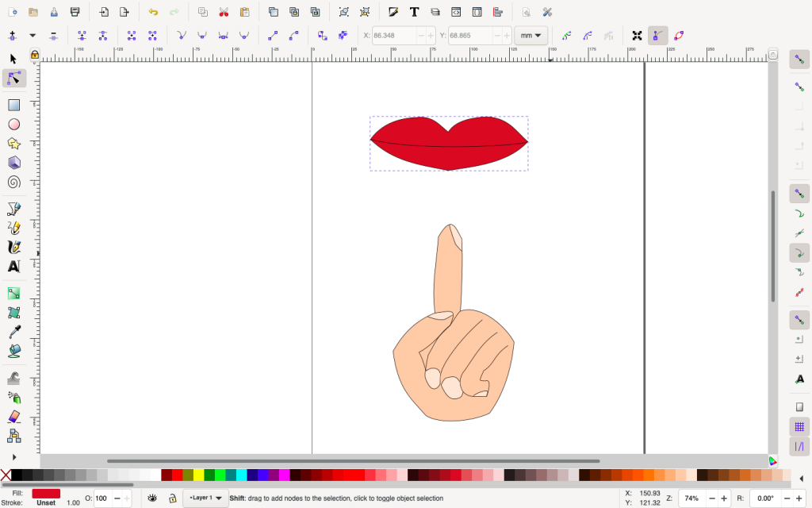Image resolution: width=812 pixels, height=508 pixels.
Task: Select the 3D box tool
Action: [x=14, y=163]
